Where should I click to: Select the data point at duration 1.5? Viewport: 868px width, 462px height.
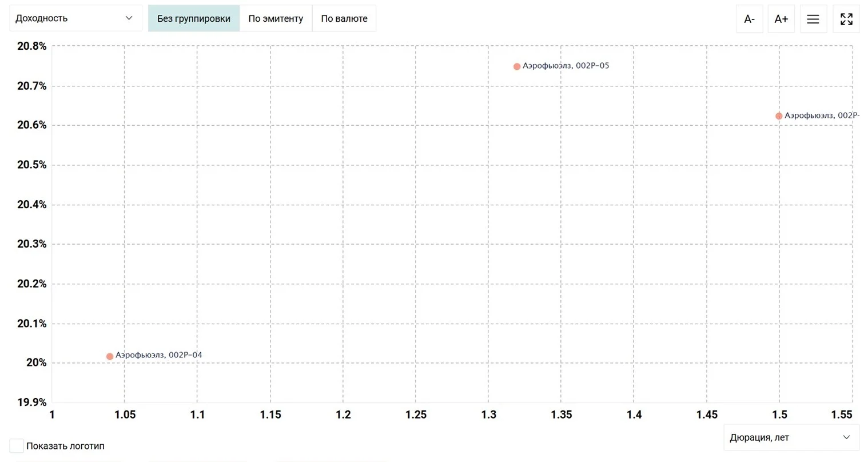pyautogui.click(x=779, y=116)
